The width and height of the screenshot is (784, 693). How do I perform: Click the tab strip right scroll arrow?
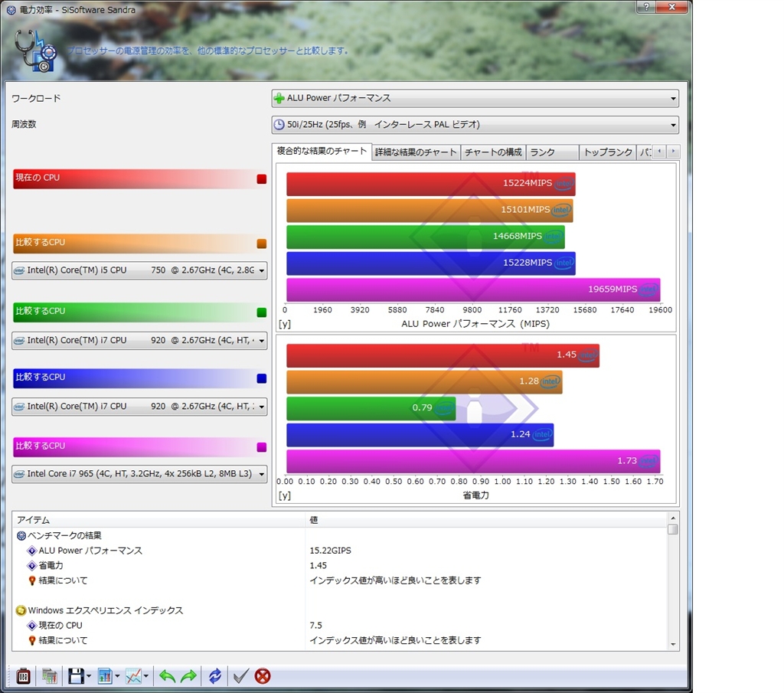673,151
